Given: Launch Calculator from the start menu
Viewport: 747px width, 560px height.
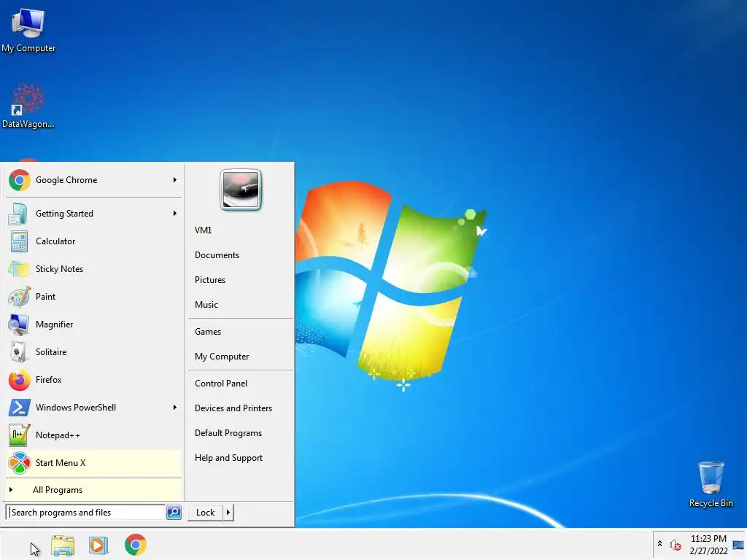Looking at the screenshot, I should (x=94, y=241).
